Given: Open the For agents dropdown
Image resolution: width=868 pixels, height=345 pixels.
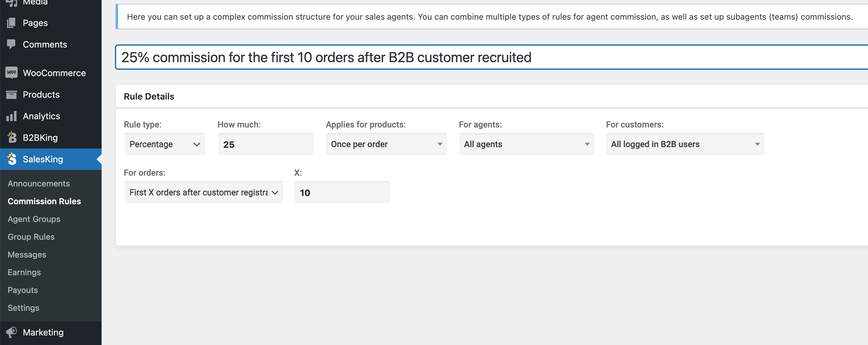Looking at the screenshot, I should pos(526,144).
